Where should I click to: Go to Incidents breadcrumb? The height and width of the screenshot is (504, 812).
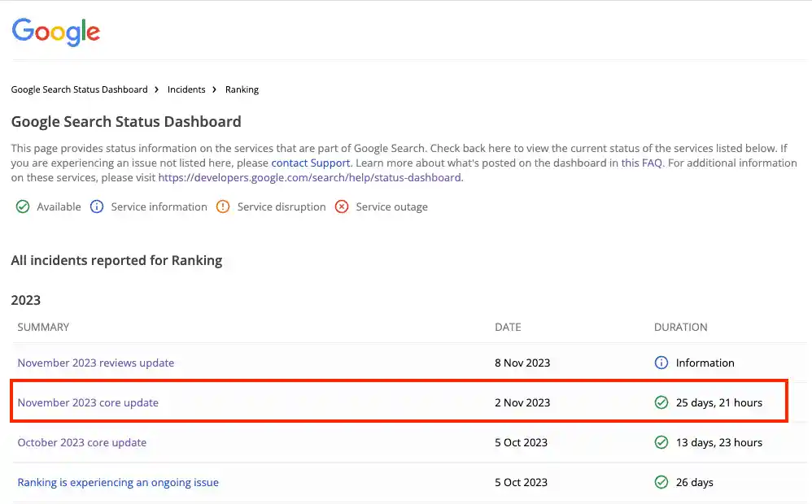(x=186, y=89)
